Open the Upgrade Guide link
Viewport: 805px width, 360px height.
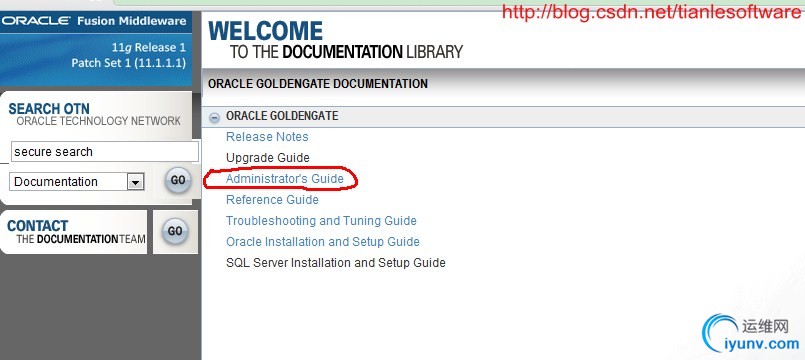click(267, 158)
